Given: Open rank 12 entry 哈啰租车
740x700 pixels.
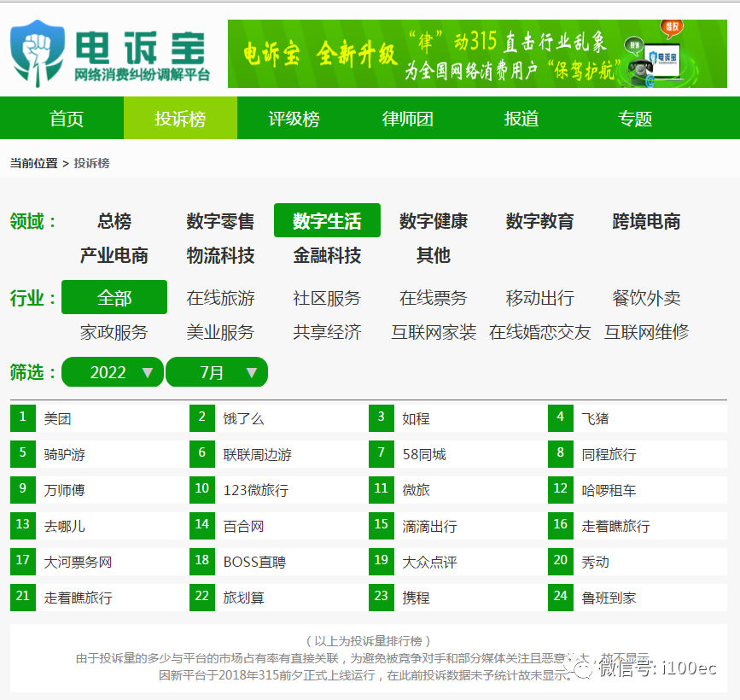Looking at the screenshot, I should (609, 490).
